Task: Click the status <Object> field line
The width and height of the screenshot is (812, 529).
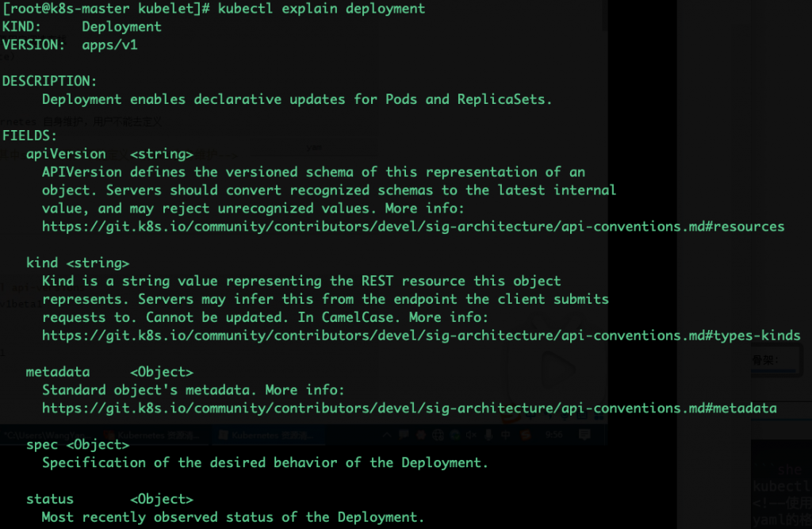Action: (x=109, y=499)
